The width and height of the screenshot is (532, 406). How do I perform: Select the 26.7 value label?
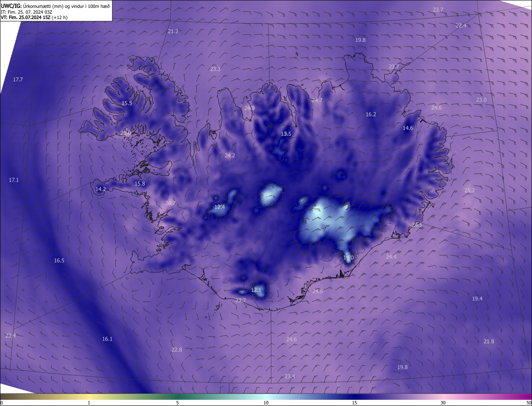[x=170, y=203]
